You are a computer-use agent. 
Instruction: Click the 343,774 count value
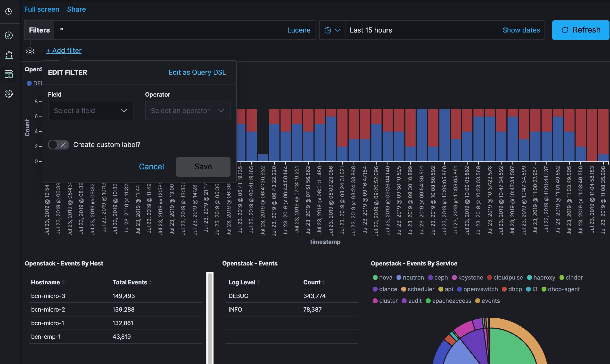[x=314, y=296]
